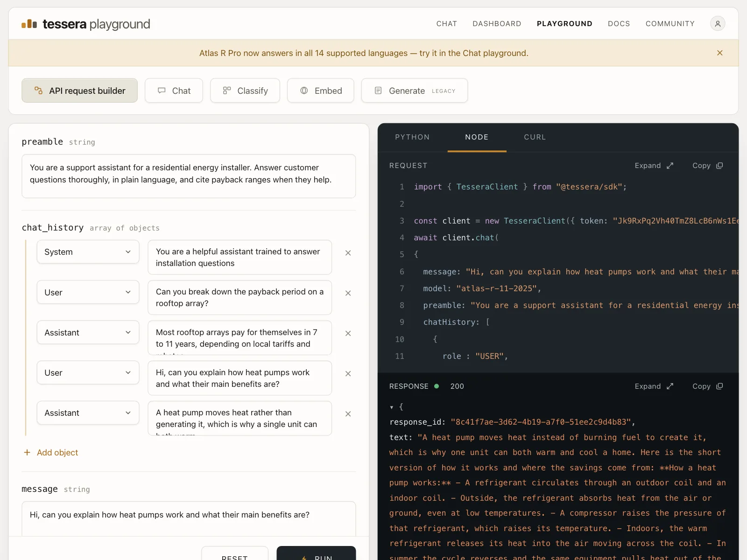This screenshot has width=747, height=560.
Task: Remove the System chat history row
Action: [348, 253]
